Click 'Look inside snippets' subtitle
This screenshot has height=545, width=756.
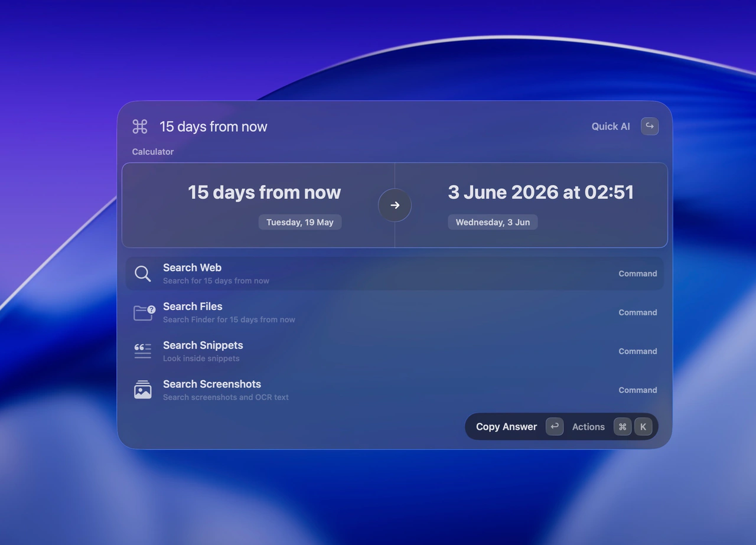pos(201,358)
